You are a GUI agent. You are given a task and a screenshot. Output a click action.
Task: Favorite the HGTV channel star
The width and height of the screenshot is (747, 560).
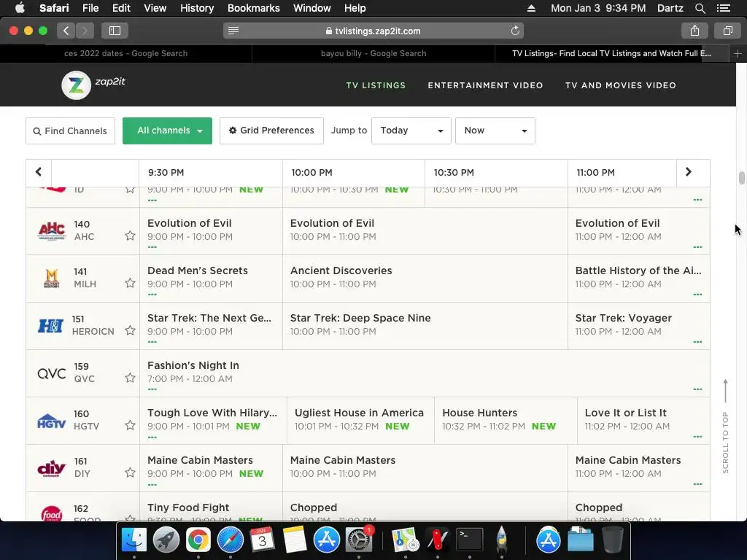[x=130, y=425]
